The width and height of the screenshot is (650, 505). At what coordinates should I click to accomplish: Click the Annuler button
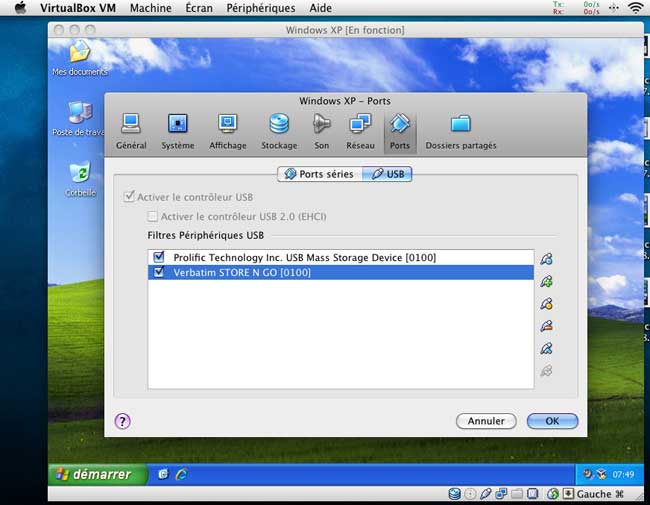[486, 421]
